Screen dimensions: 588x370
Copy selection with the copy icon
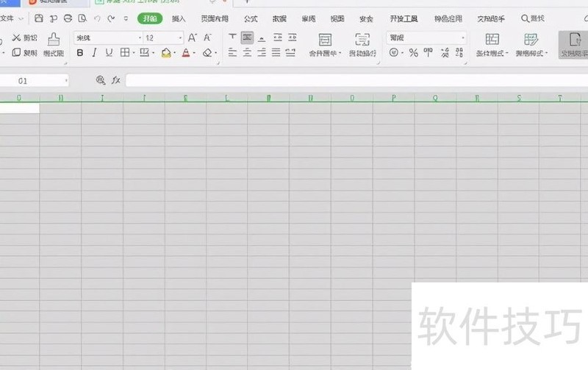16,52
